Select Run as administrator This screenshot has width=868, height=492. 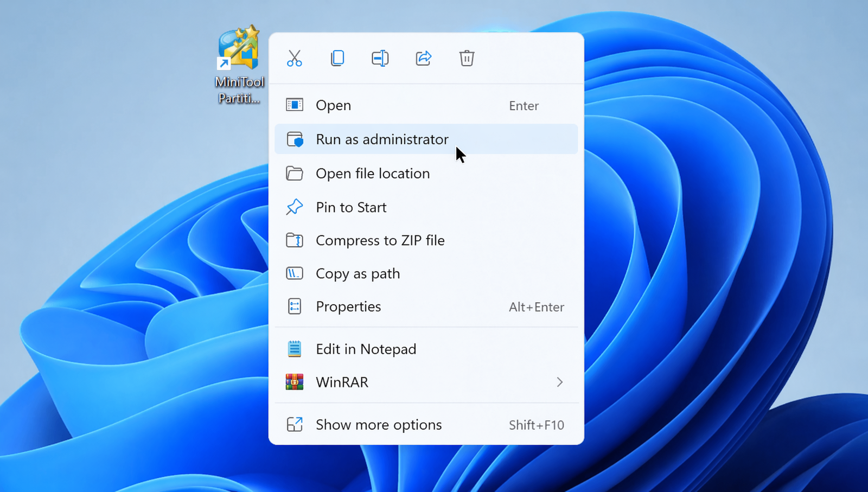(426, 139)
